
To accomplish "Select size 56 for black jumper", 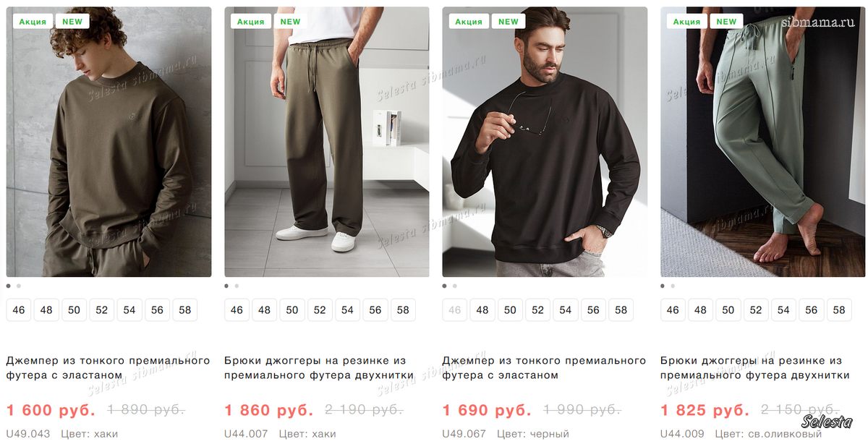I will (593, 309).
